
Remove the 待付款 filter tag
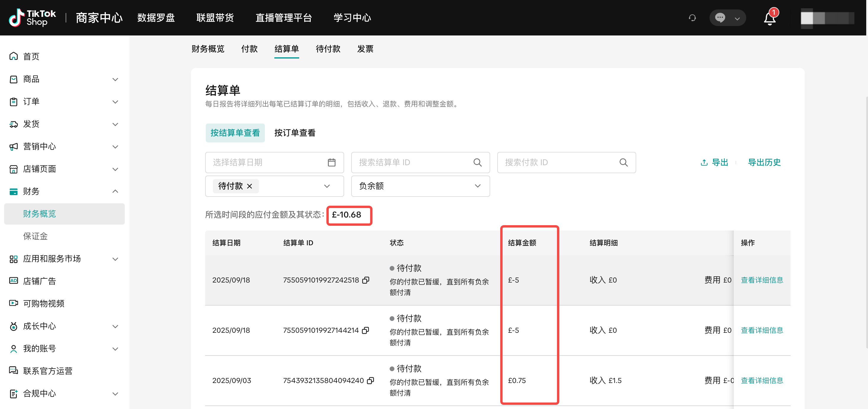pyautogui.click(x=250, y=186)
